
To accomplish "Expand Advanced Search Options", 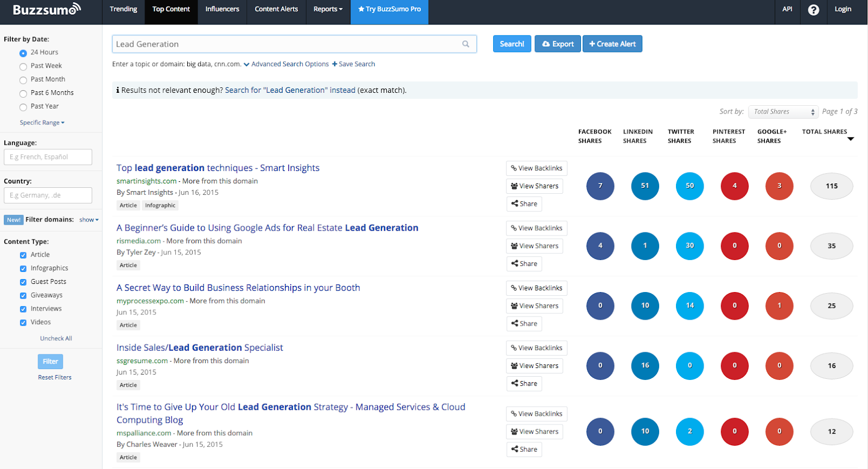I will (286, 64).
